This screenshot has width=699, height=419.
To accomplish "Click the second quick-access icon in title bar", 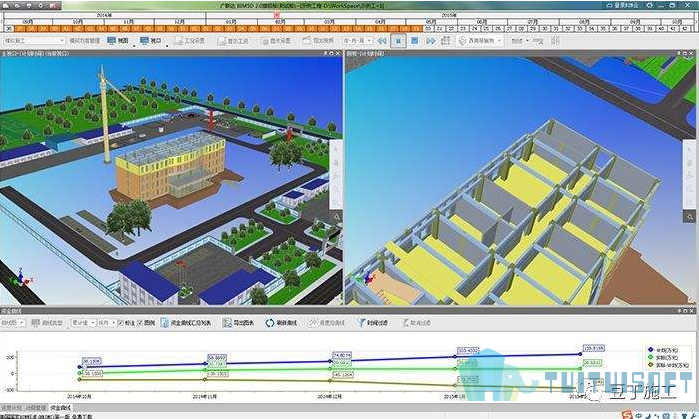I will point(18,5).
